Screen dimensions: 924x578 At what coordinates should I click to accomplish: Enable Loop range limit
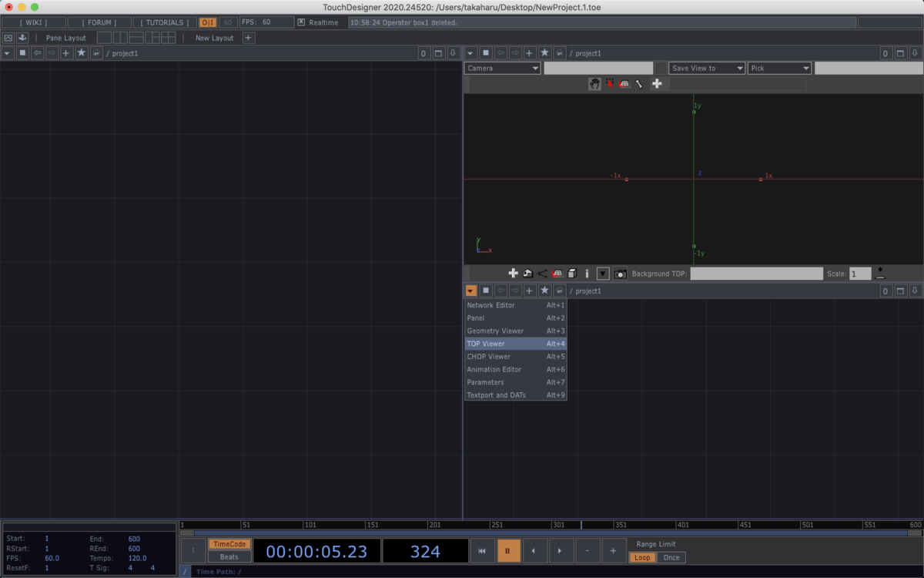642,557
